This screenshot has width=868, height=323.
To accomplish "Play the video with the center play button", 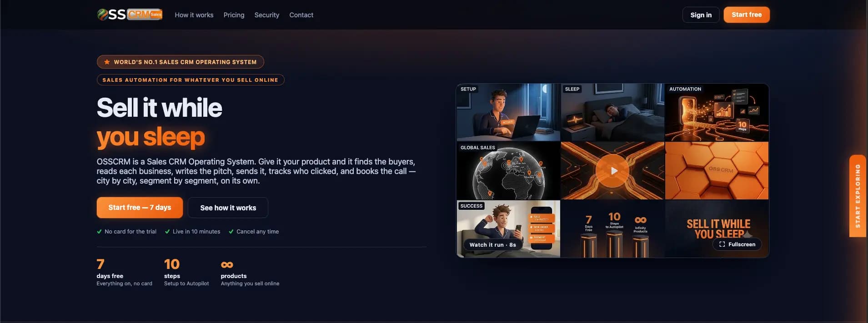I will click(x=612, y=171).
